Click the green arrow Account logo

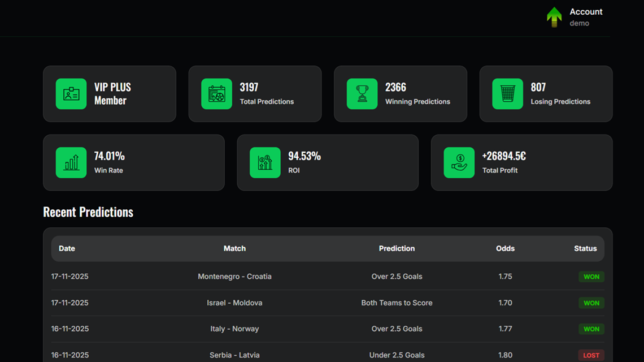coord(554,17)
